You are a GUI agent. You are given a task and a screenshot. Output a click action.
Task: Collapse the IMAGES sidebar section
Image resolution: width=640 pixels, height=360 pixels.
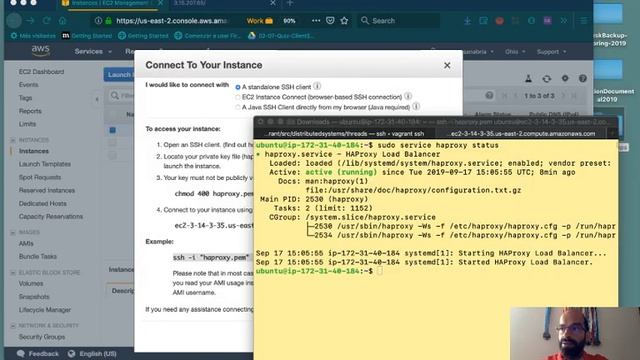click(13, 232)
